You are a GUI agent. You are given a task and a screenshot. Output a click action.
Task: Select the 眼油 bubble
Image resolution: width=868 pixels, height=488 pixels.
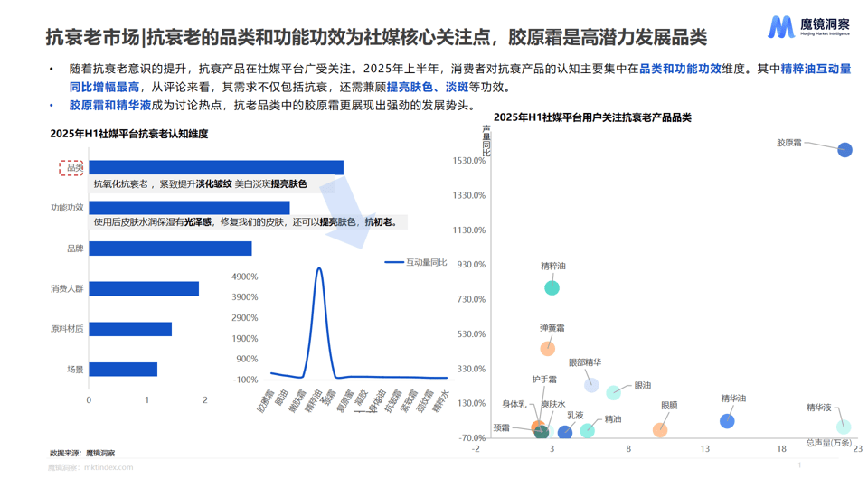[613, 392]
